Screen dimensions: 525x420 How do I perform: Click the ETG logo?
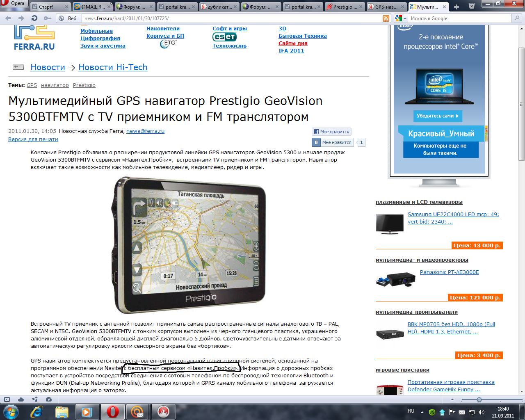[168, 44]
